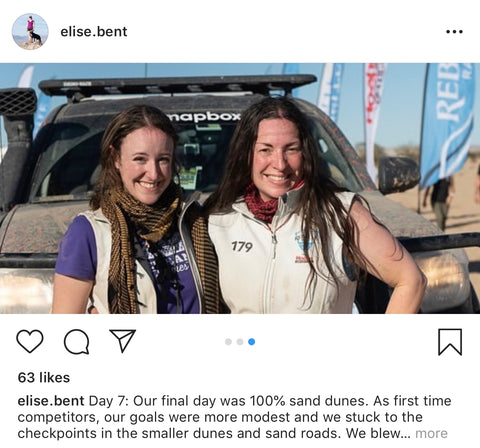Viewport: 480px width, 448px height.
Task: Go to second carousel photo dot
Action: (x=240, y=342)
